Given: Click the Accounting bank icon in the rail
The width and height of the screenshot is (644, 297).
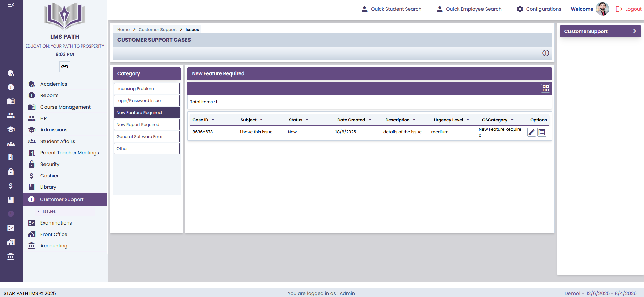Looking at the screenshot, I should (x=11, y=256).
